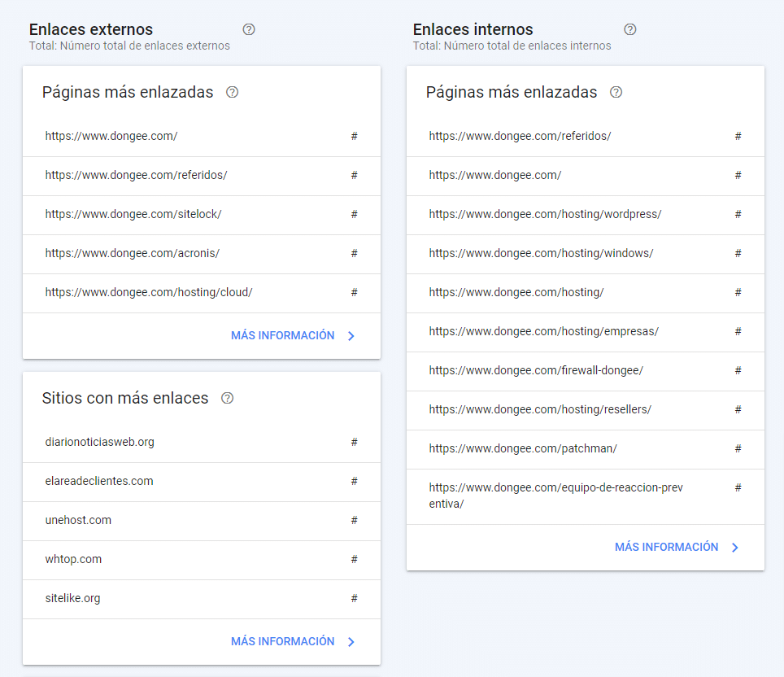Select https://www.dongee.com/ row in internal links
The width and height of the screenshot is (784, 677).
(x=586, y=176)
